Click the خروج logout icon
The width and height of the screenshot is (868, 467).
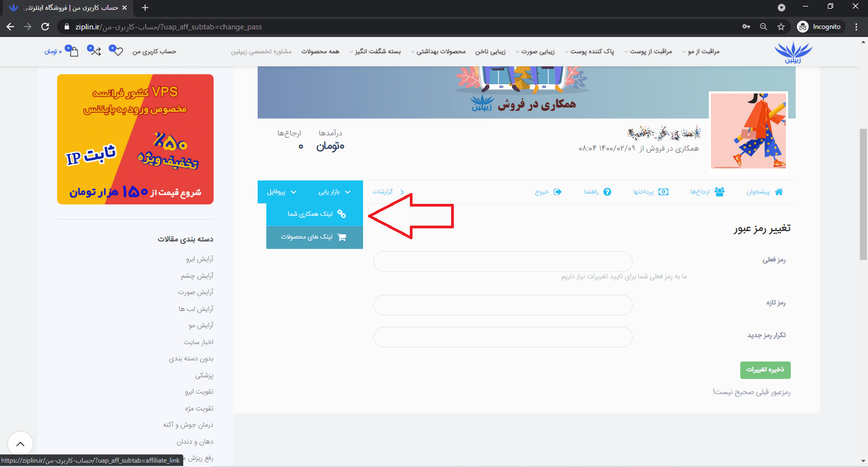point(558,192)
